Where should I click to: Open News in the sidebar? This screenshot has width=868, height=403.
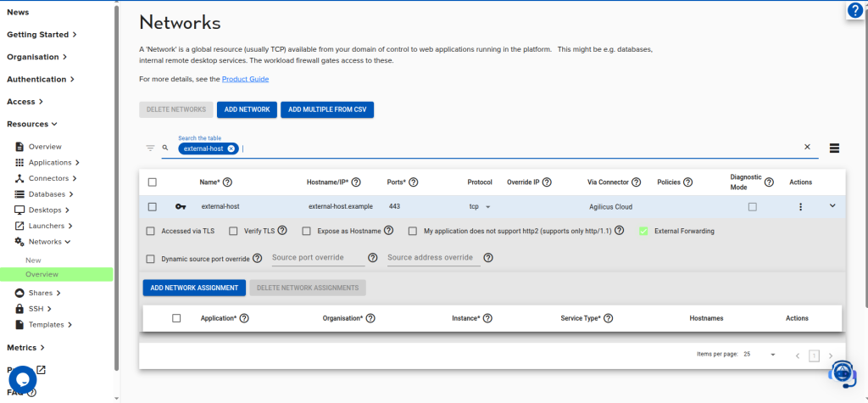tap(18, 12)
